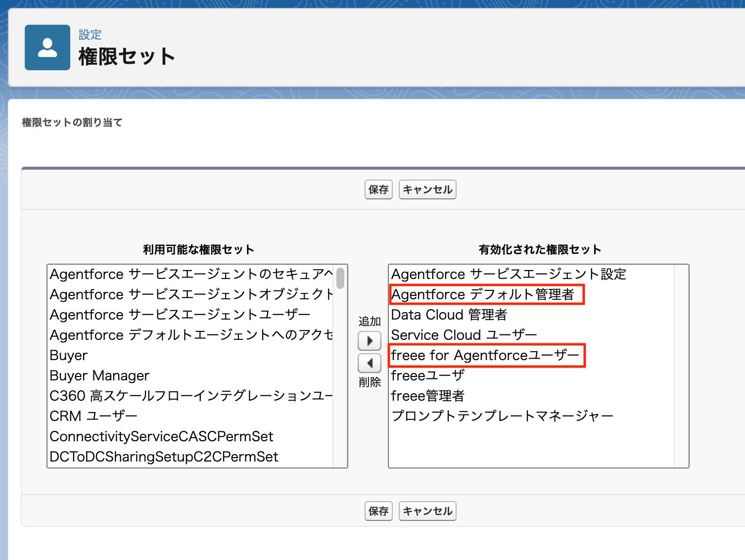Screen dimensions: 745x560
Task: Select Agentforce サービスエージェントのセキュア item
Action: 191,274
